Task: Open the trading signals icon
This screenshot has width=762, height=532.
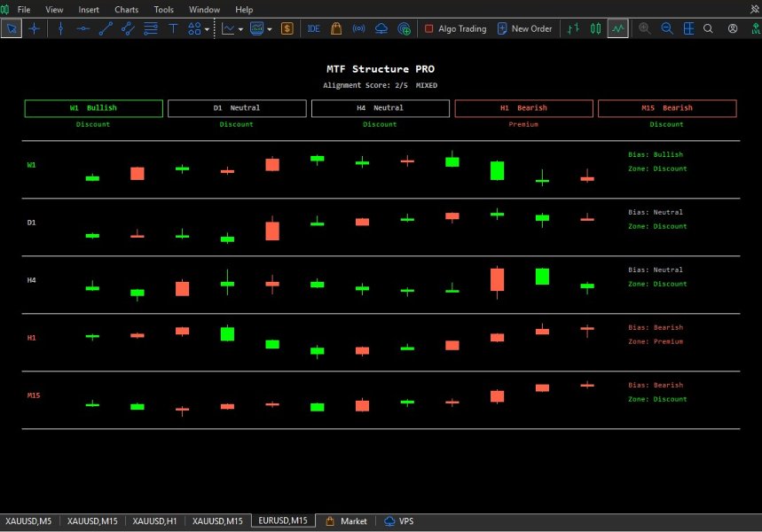Action: coord(358,28)
